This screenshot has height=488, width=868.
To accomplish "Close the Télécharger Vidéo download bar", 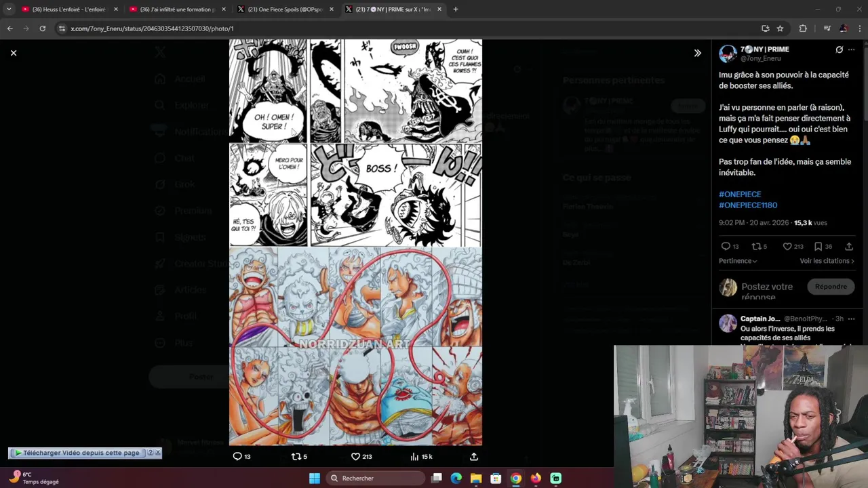I will pyautogui.click(x=158, y=453).
